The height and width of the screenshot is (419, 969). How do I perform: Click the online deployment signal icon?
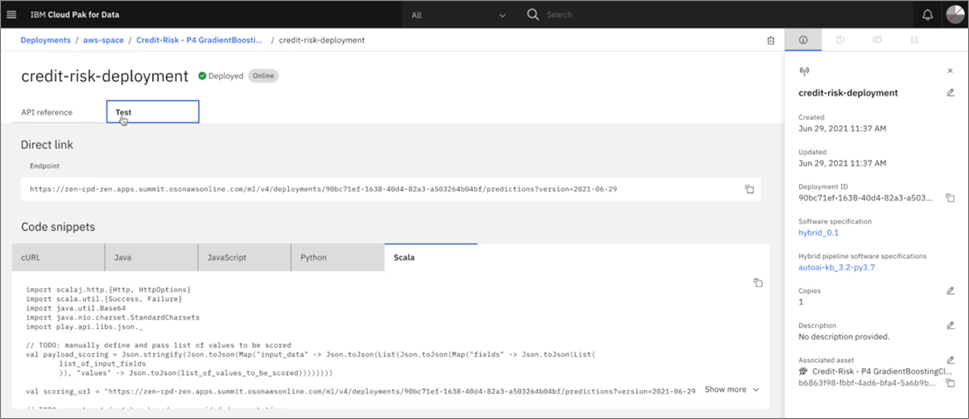[x=804, y=71]
